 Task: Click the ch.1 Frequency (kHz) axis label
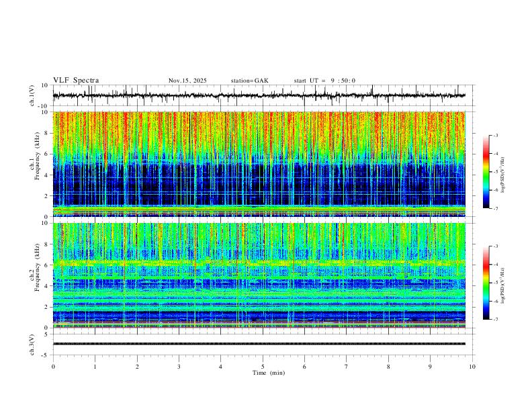(35, 156)
